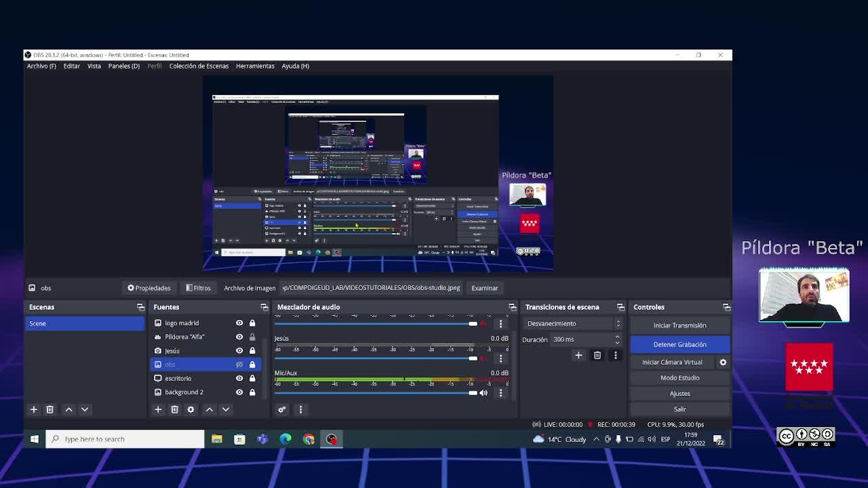
Task: Delete the selected source in Fuentes
Action: click(174, 409)
